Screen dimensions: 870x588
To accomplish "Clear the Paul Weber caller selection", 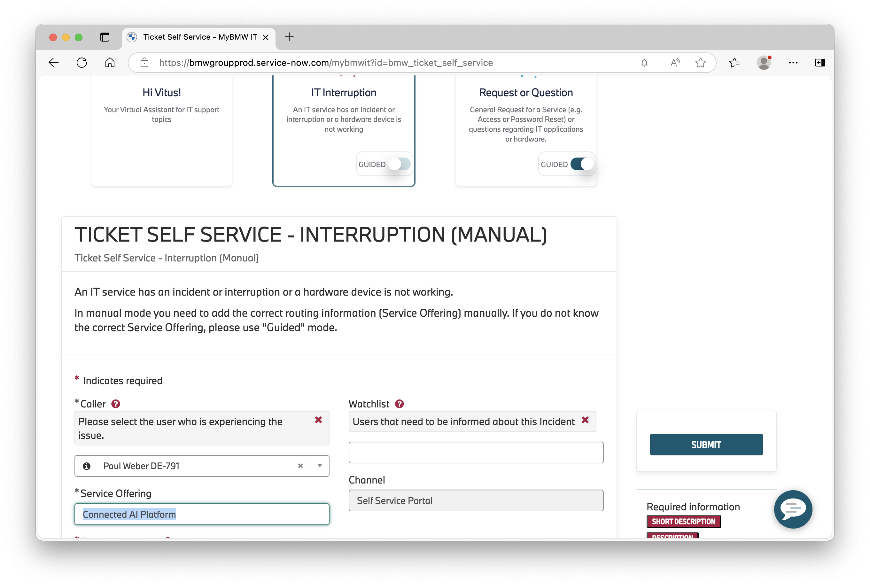I will [300, 466].
